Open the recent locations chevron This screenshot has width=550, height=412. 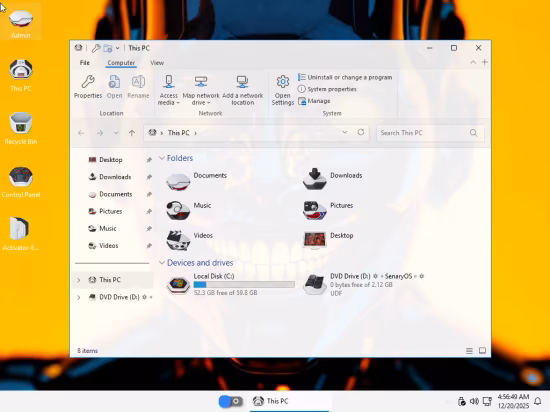click(116, 133)
